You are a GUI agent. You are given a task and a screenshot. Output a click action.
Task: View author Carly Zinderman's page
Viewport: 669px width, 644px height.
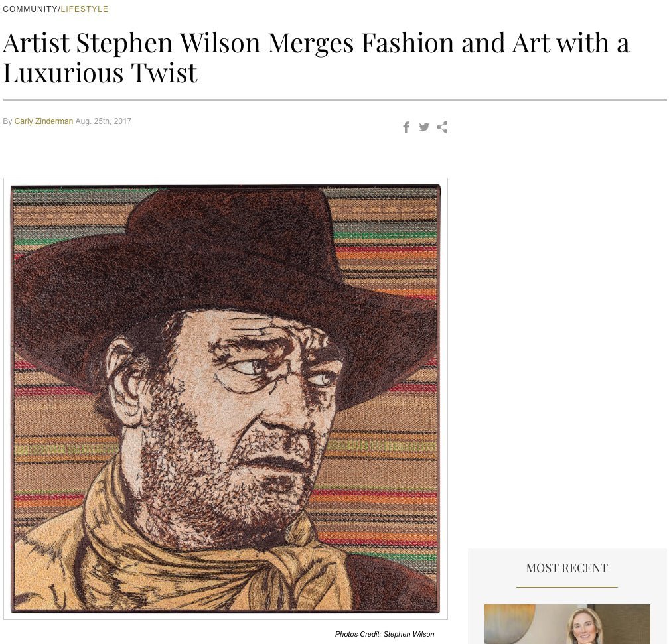(x=44, y=121)
